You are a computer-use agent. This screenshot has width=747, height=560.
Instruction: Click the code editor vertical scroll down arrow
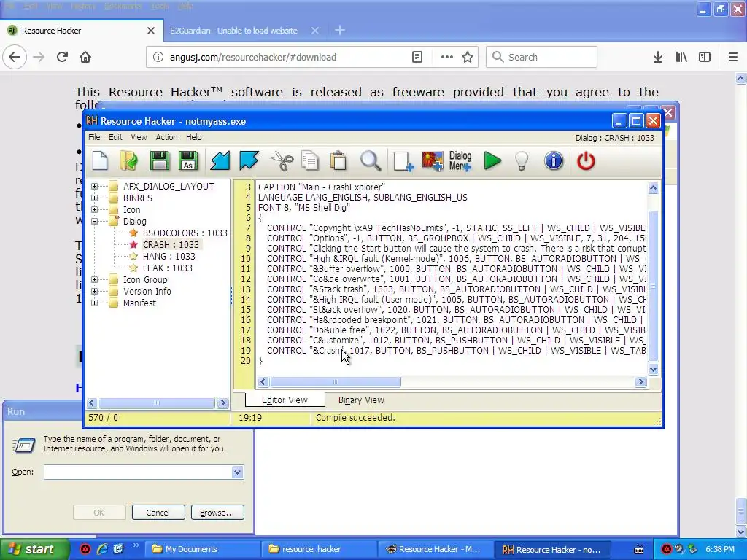pyautogui.click(x=653, y=369)
